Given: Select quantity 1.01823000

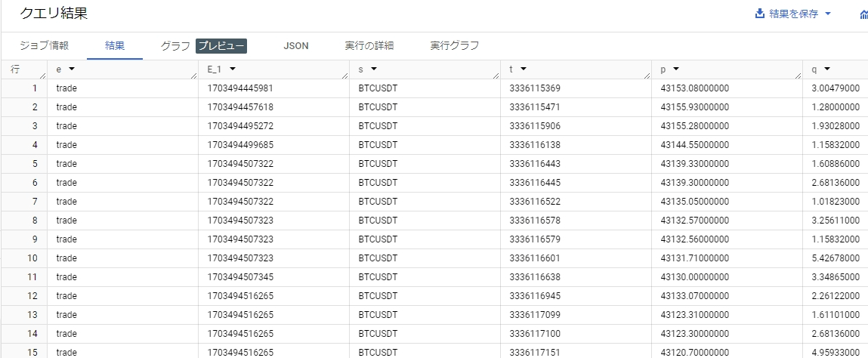Looking at the screenshot, I should [836, 201].
